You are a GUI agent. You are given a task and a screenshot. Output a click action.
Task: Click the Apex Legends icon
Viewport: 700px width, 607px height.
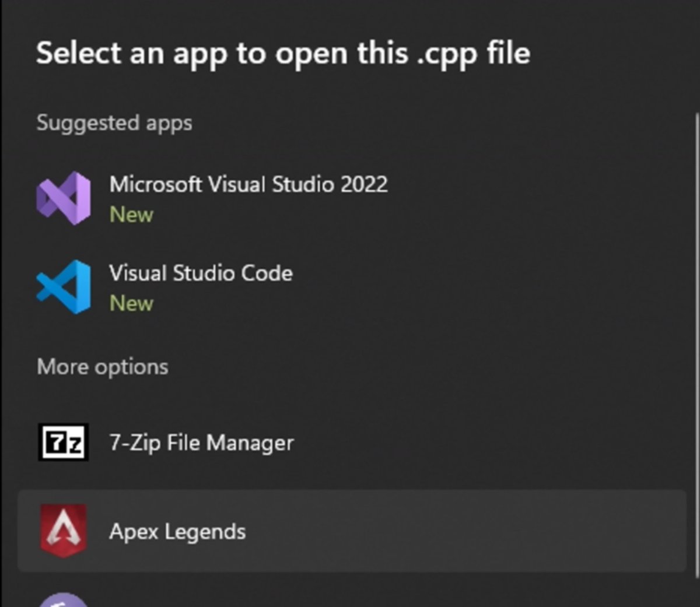[64, 531]
